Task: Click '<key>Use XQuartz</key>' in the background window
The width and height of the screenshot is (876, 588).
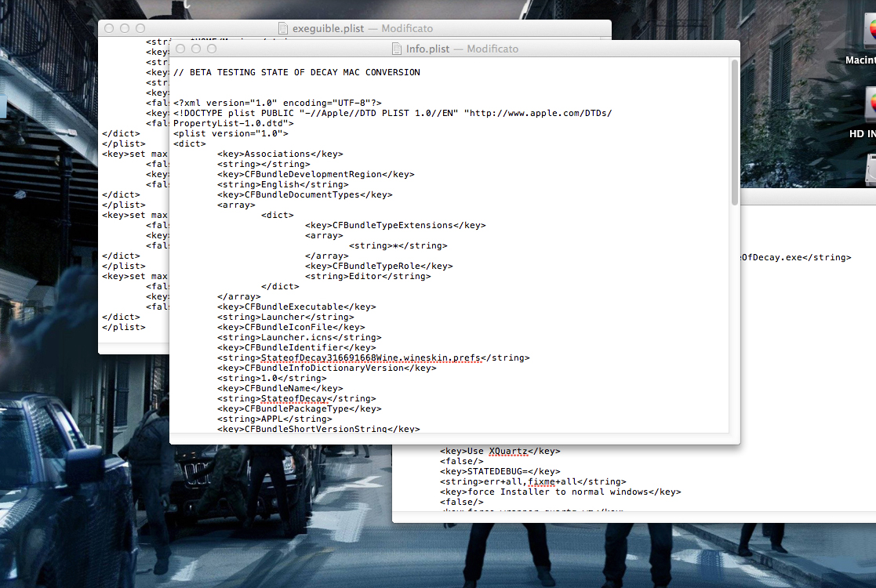Action: click(x=500, y=451)
